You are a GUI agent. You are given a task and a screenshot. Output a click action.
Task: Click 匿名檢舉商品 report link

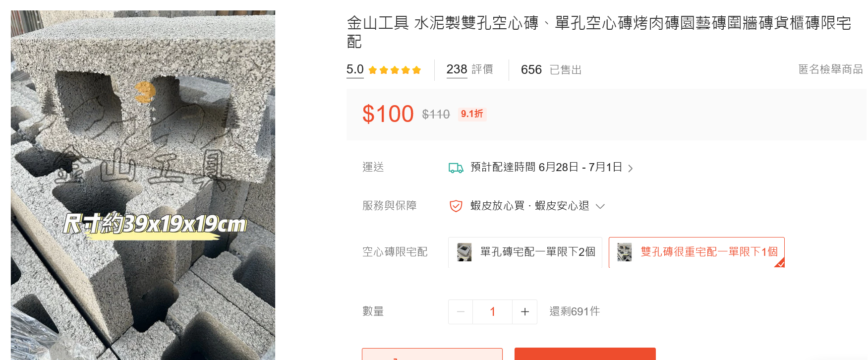pyautogui.click(x=830, y=69)
